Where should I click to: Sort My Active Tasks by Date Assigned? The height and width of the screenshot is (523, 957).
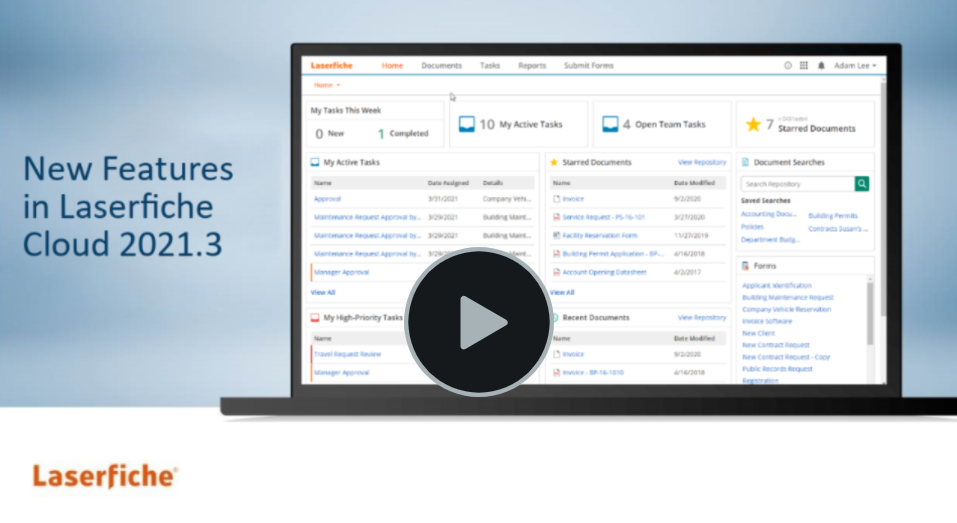pyautogui.click(x=447, y=183)
